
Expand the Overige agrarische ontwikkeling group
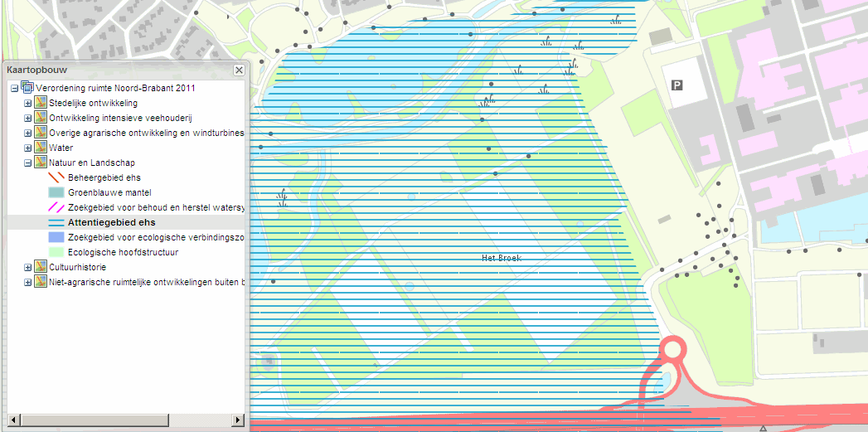point(27,133)
